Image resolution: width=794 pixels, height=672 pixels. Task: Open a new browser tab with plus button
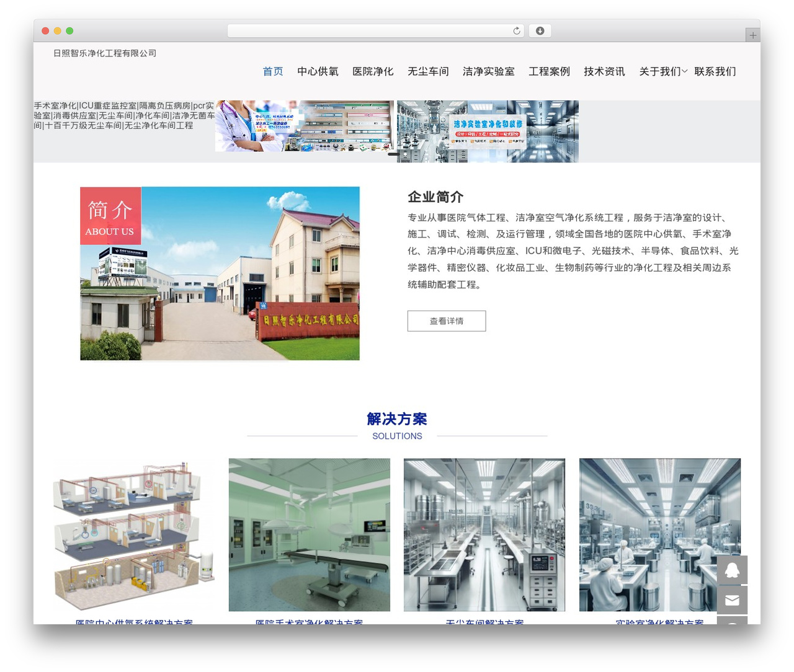pos(752,35)
